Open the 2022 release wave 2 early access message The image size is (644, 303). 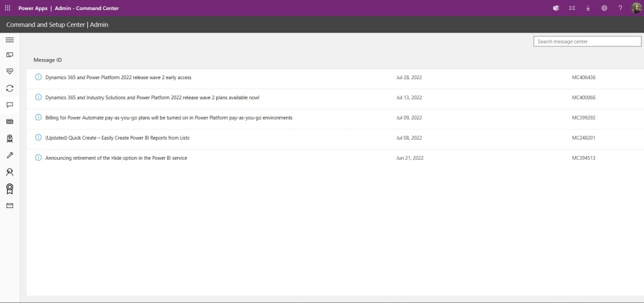point(118,77)
